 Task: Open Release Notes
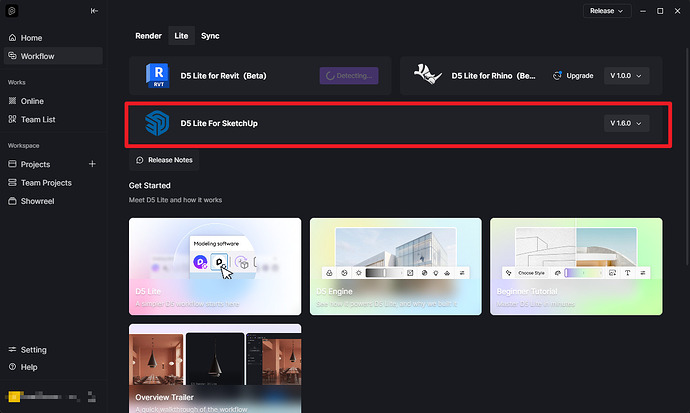click(x=164, y=160)
